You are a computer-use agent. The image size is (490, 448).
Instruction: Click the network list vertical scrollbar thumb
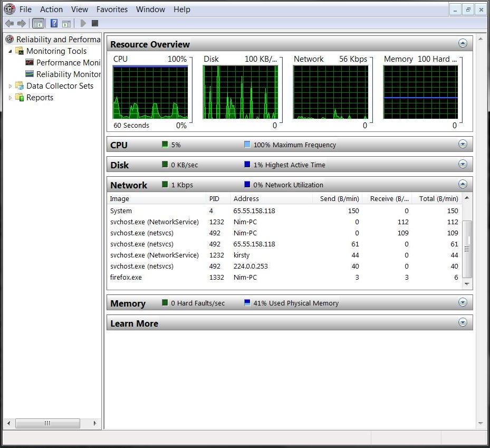(x=467, y=249)
